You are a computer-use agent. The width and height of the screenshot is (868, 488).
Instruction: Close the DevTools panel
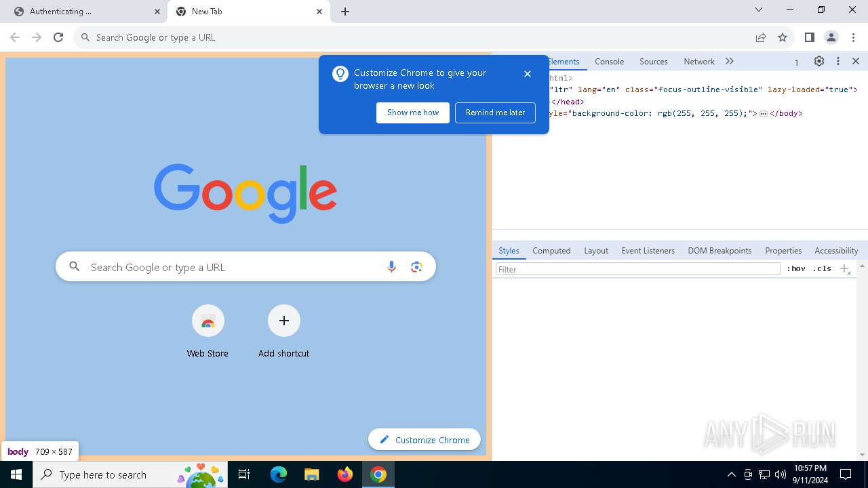(856, 61)
